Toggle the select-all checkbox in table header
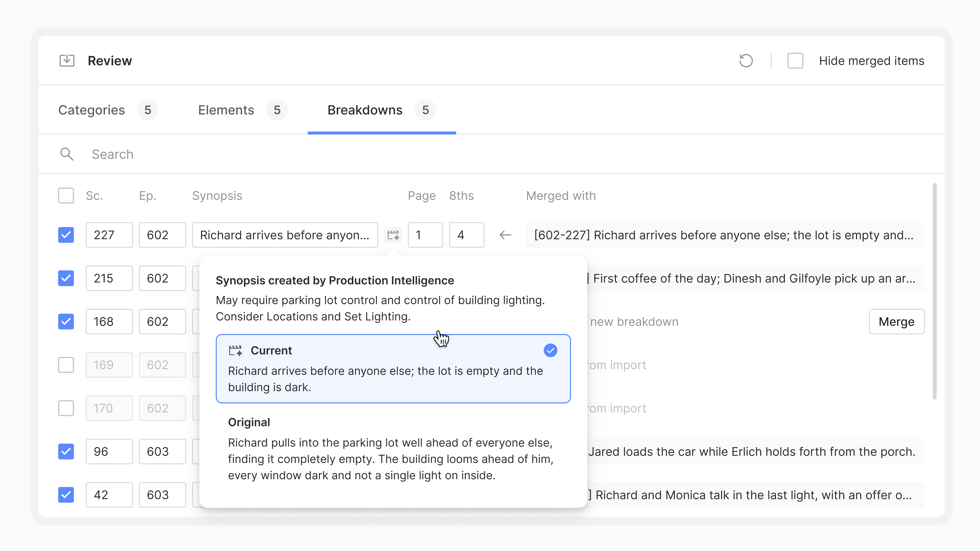 [66, 195]
